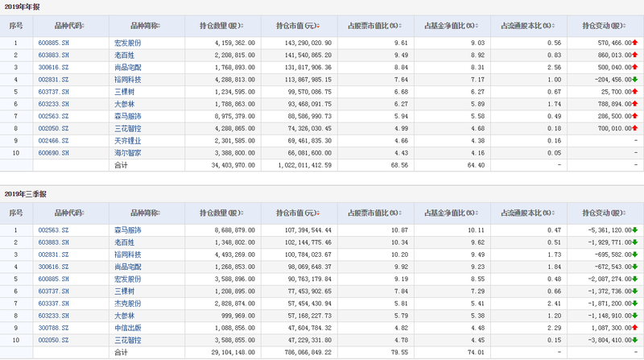The height and width of the screenshot is (360, 644).
Task: Click green down arrow beside -5,361,120.00 in 三季报
Action: [635, 230]
